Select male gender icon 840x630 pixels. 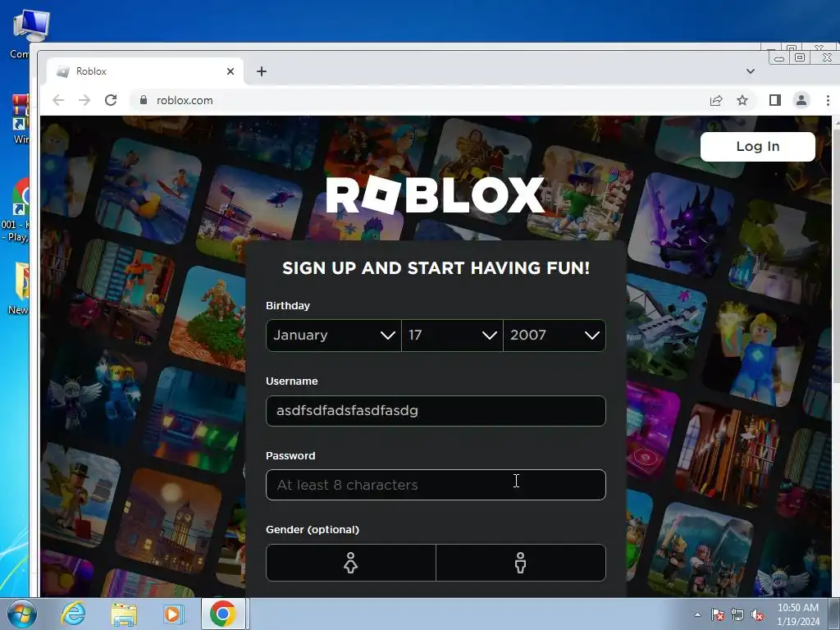click(521, 563)
